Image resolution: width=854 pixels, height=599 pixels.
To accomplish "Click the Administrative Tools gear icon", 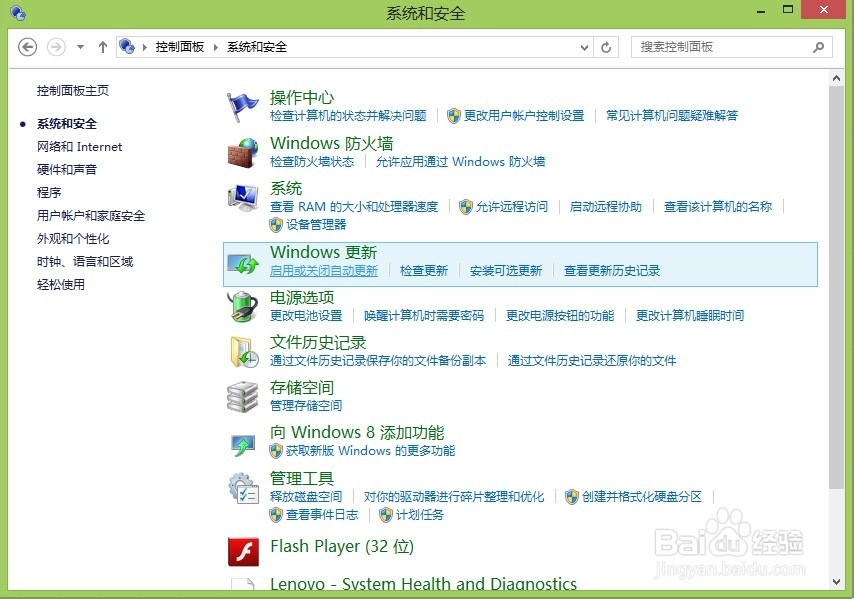I will coord(243,488).
